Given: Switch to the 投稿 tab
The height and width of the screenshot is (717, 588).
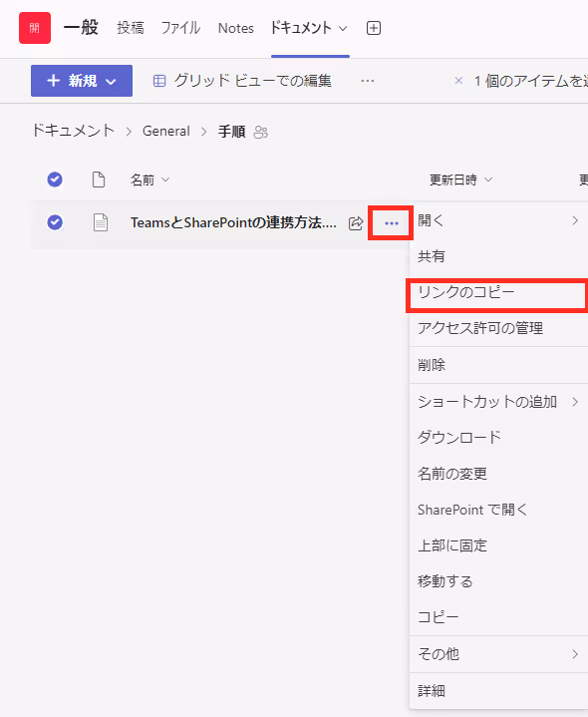Looking at the screenshot, I should pos(131,28).
